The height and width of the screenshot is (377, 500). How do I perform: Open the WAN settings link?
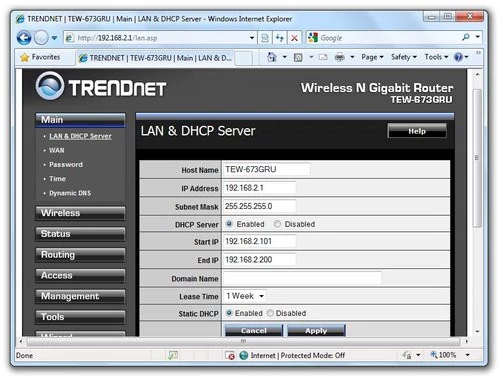tap(57, 151)
